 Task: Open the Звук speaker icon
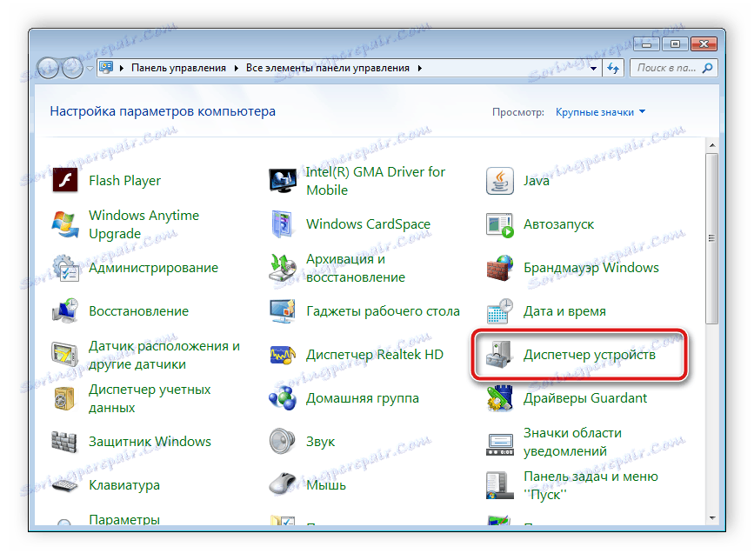pos(282,441)
